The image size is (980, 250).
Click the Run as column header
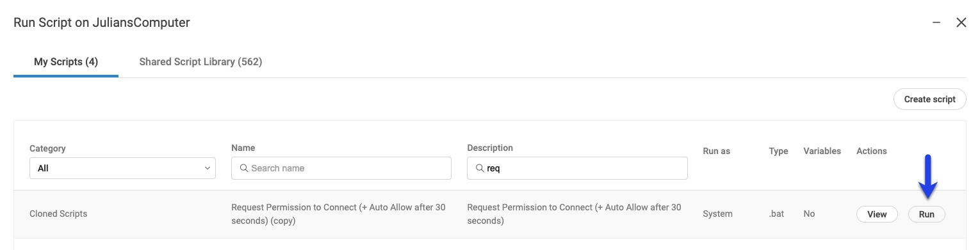[x=716, y=152]
